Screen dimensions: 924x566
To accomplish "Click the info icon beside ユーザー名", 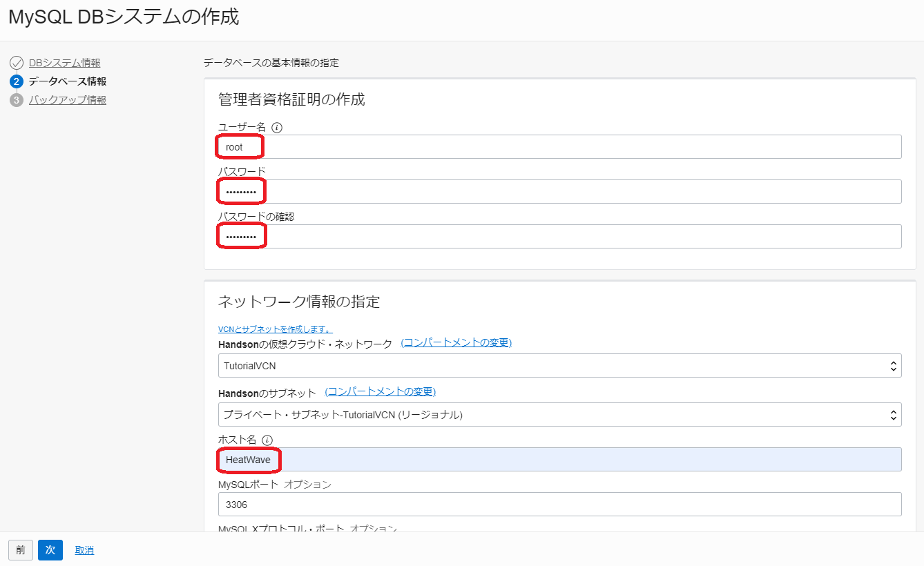I will pyautogui.click(x=277, y=128).
